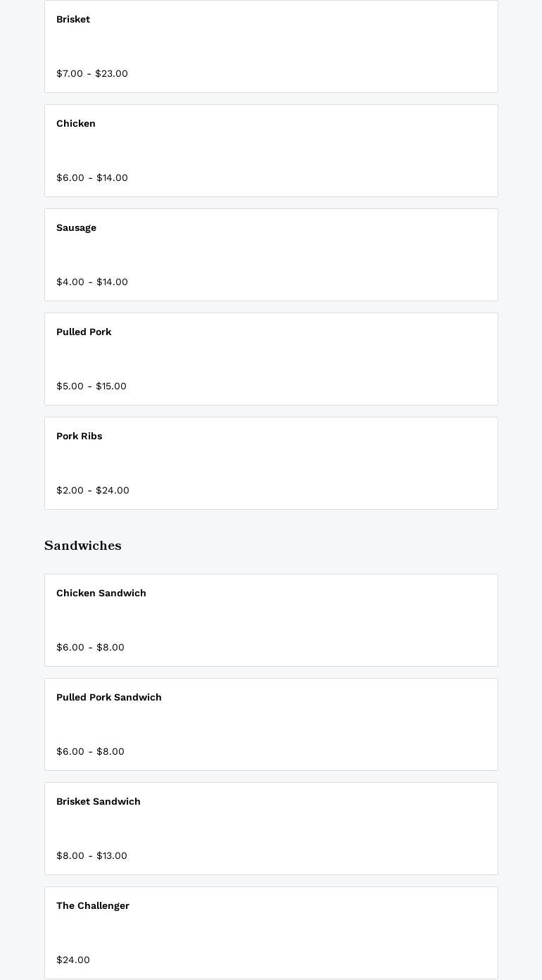Select the Chicken item title
This screenshot has height=980, width=542.
(x=76, y=124)
